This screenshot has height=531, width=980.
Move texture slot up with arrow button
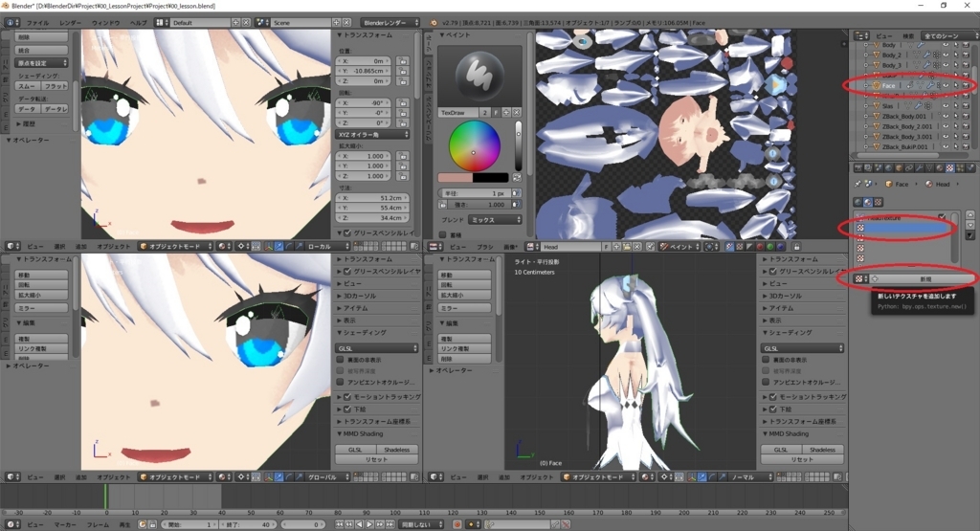(970, 215)
